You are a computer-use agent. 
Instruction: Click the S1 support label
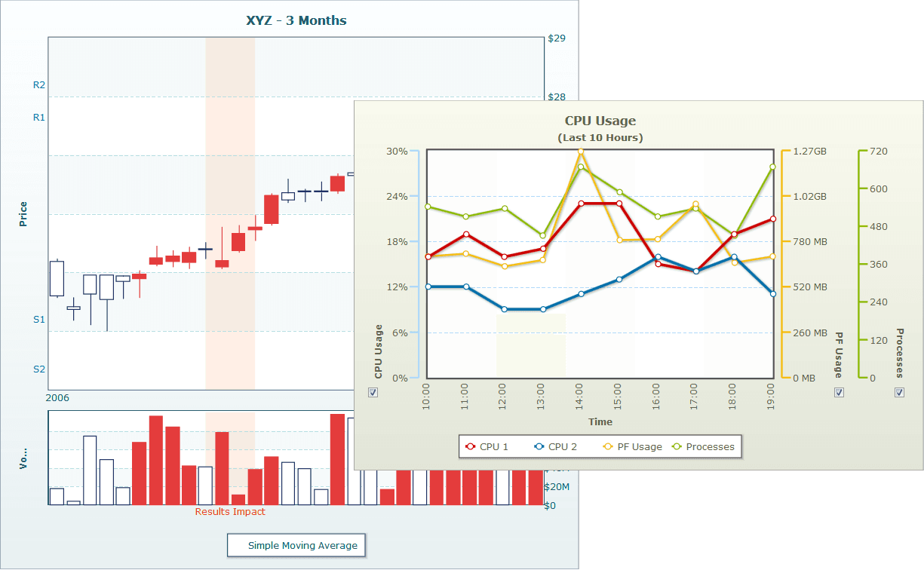[x=39, y=320]
